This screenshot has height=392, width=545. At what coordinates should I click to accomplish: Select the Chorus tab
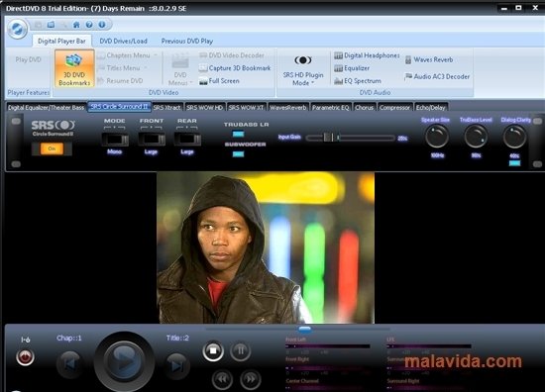[365, 107]
